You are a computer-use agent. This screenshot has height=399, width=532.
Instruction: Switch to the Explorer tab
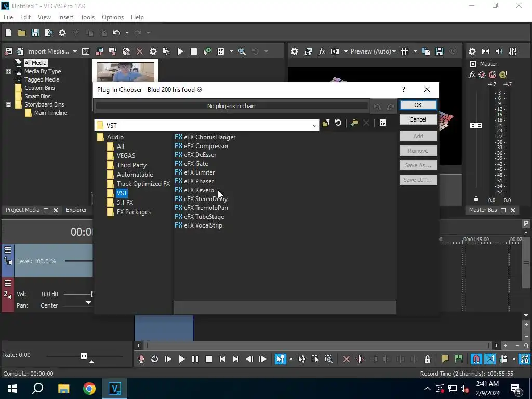point(76,210)
